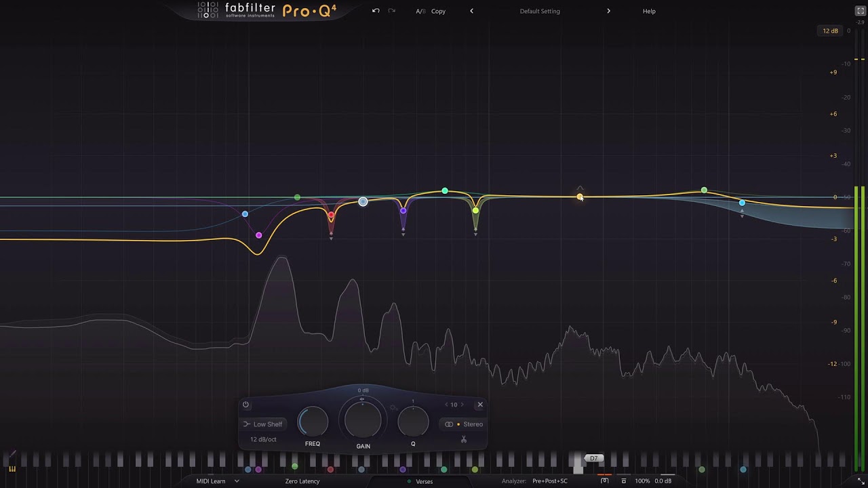
Task: Click the FabFilter Pro-Q 4 logo
Action: [267, 10]
